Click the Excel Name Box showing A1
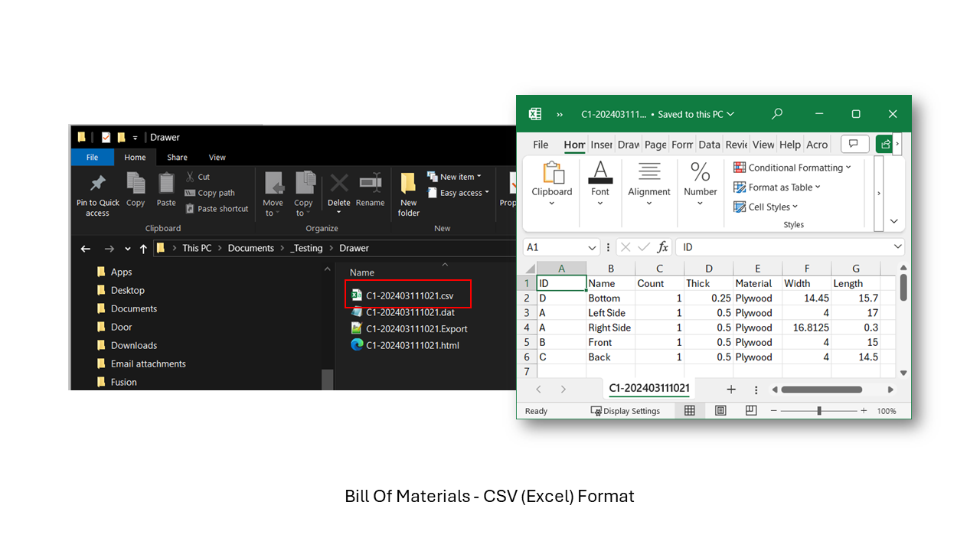 [561, 247]
